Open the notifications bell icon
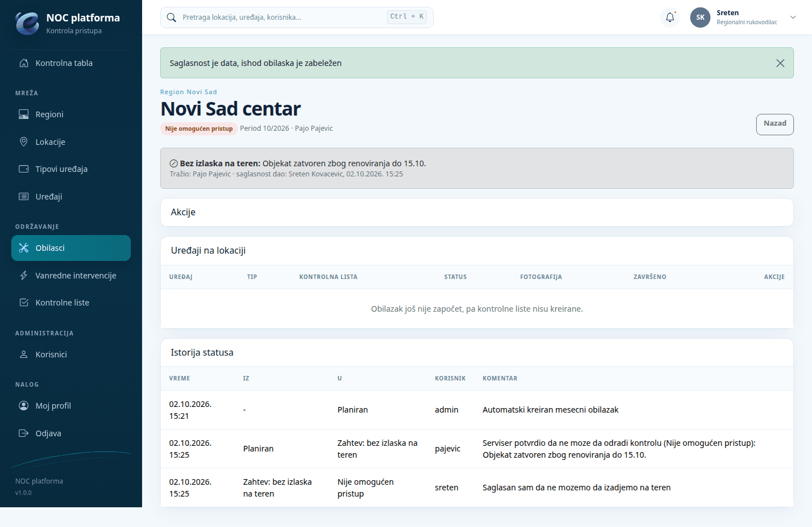The height and width of the screenshot is (527, 812). [670, 17]
